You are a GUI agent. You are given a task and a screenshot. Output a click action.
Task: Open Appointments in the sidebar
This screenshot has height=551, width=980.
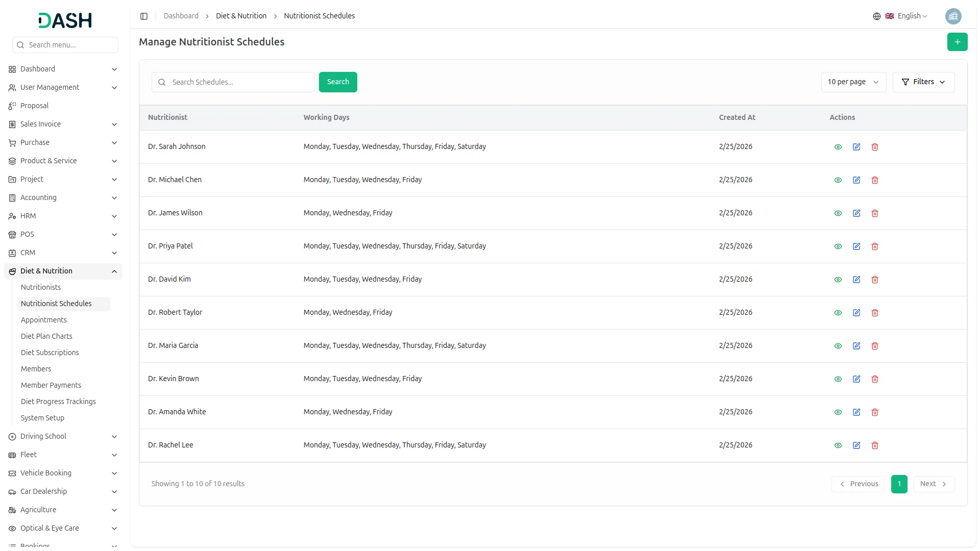44,320
